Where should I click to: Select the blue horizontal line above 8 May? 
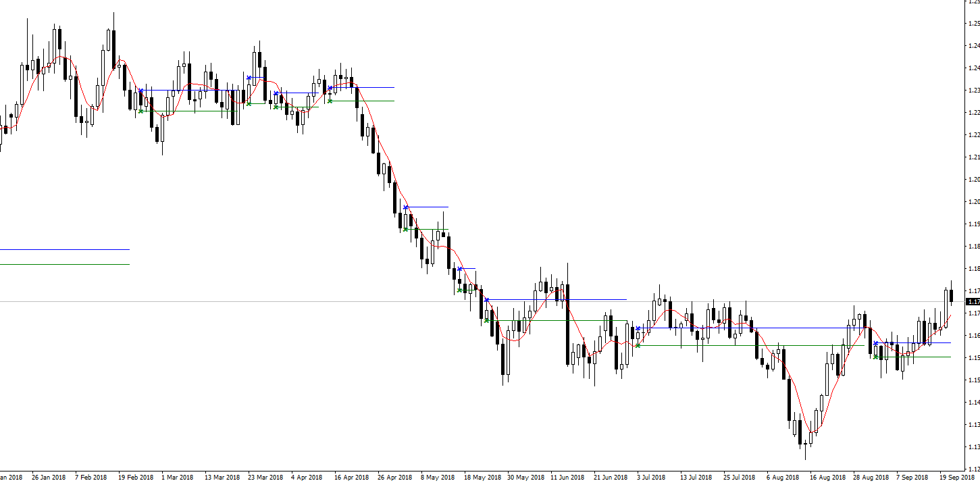pyautogui.click(x=427, y=207)
